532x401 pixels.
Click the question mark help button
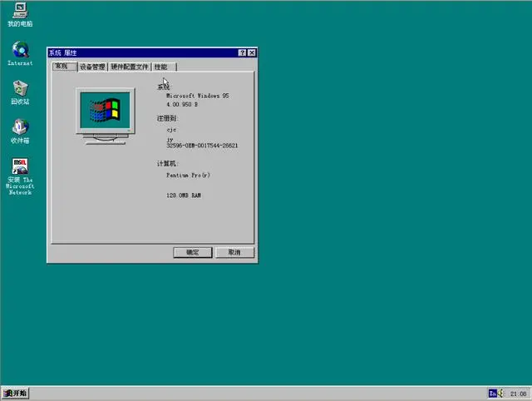tap(242, 52)
